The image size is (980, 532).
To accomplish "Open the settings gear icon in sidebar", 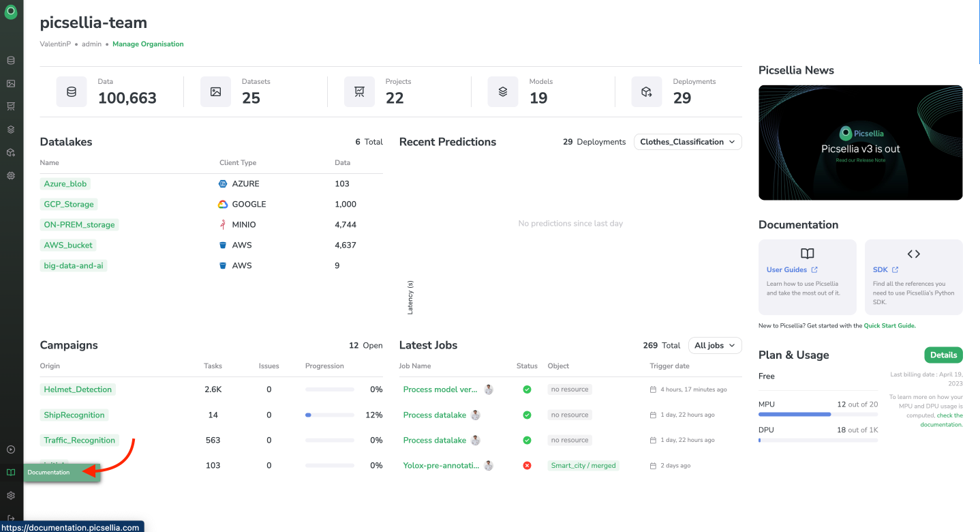I will pos(11,495).
